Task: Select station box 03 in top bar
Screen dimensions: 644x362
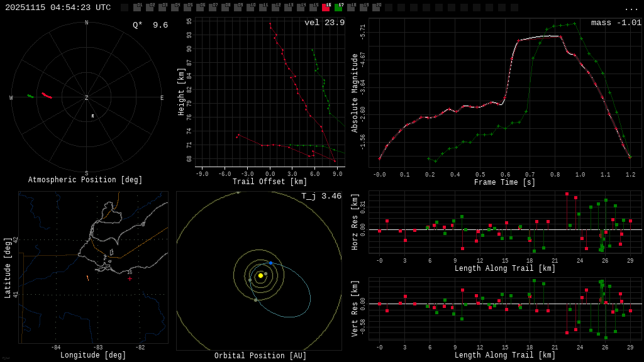Action: 162,7
